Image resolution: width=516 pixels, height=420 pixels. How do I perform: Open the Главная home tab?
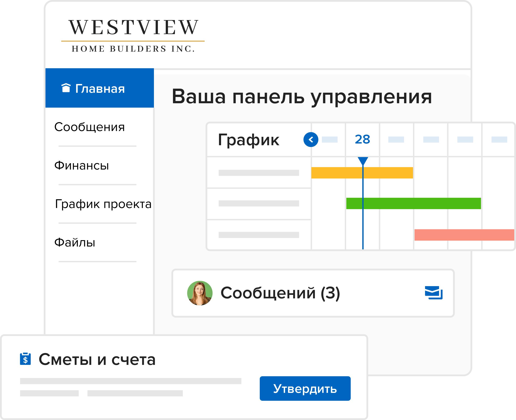[100, 88]
